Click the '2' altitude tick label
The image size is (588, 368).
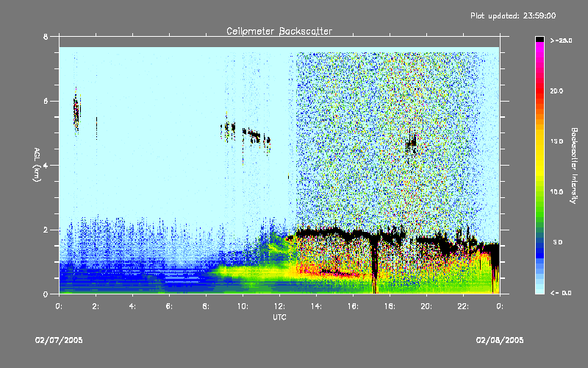(46, 230)
